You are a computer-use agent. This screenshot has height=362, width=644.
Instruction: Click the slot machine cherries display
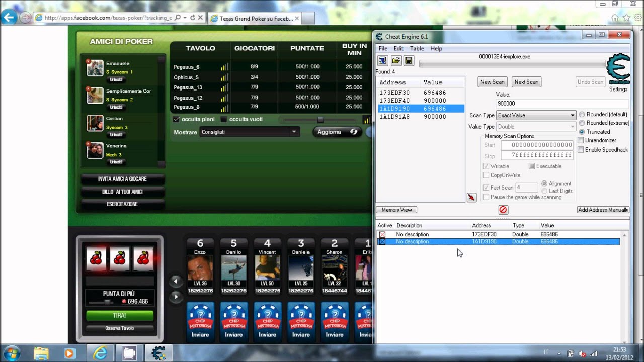(120, 258)
